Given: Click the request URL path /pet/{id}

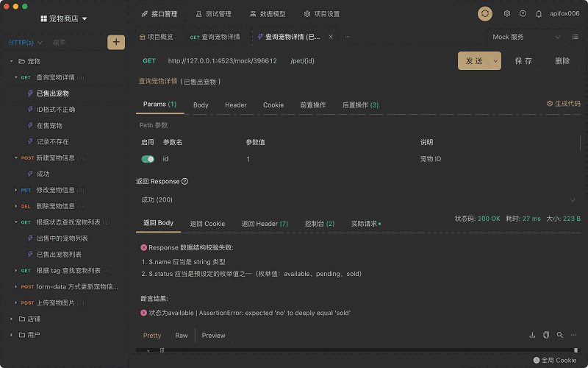Looking at the screenshot, I should pyautogui.click(x=302, y=61).
